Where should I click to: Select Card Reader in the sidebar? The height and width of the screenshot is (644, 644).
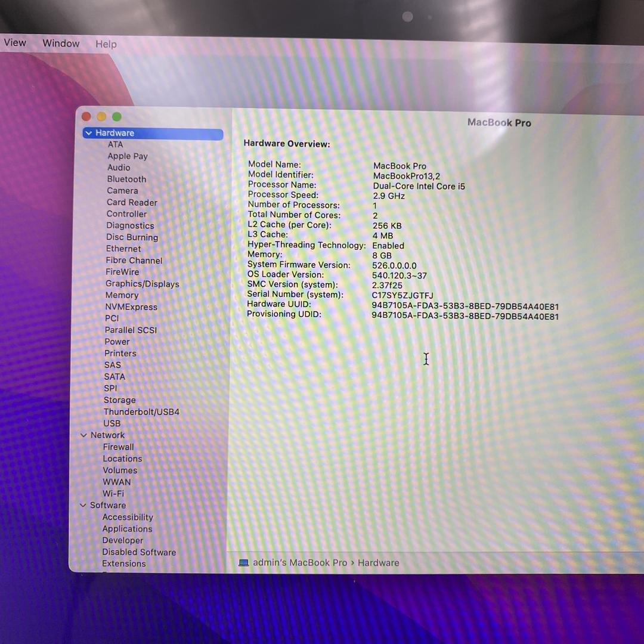pyautogui.click(x=132, y=203)
